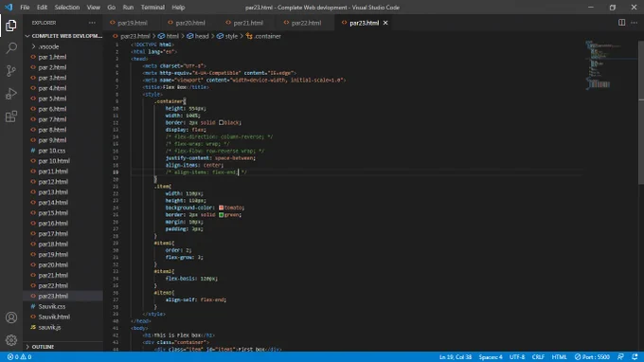Open par15.html in the explorer

pos(63,213)
